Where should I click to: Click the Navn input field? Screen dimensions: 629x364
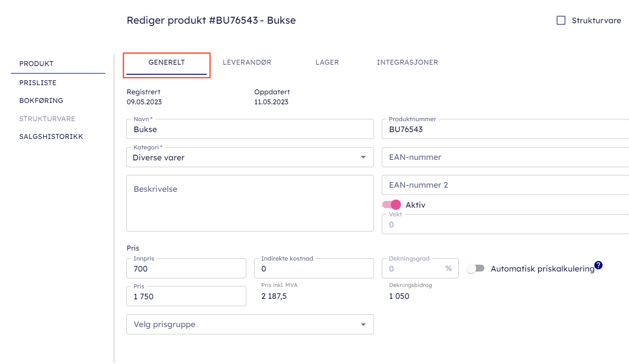tap(250, 129)
